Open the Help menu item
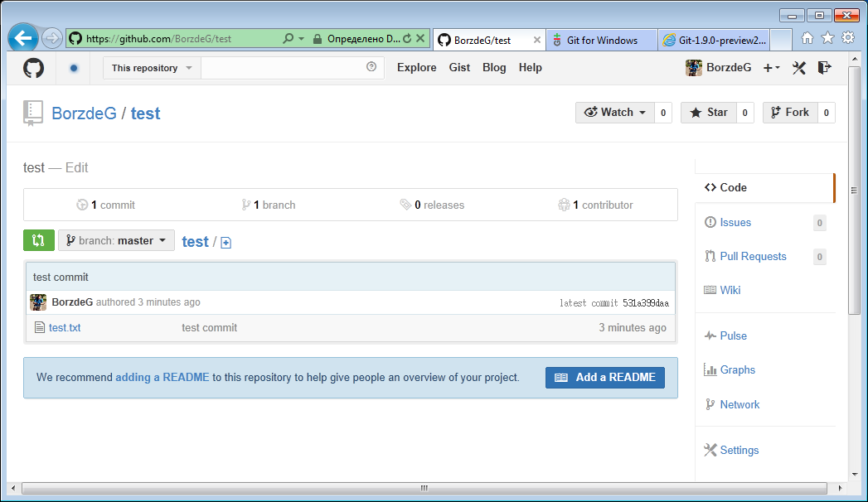 pos(531,67)
